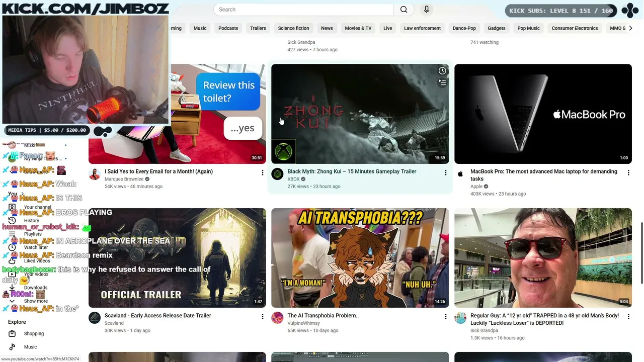Image resolution: width=644 pixels, height=362 pixels.
Task: Open Regular Guy 12 yr old TRAPPED video title
Action: pyautogui.click(x=544, y=319)
